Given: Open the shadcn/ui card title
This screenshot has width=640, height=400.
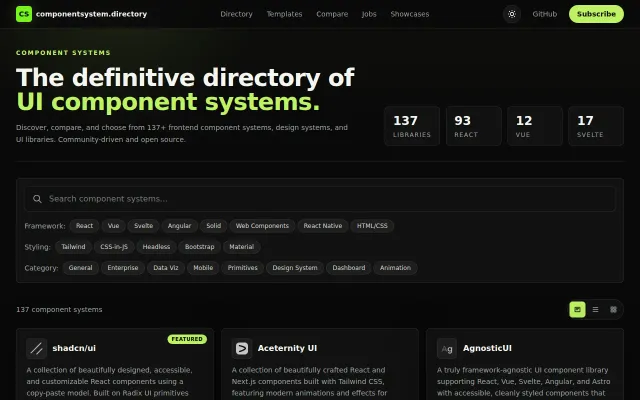Looking at the screenshot, I should [x=74, y=348].
